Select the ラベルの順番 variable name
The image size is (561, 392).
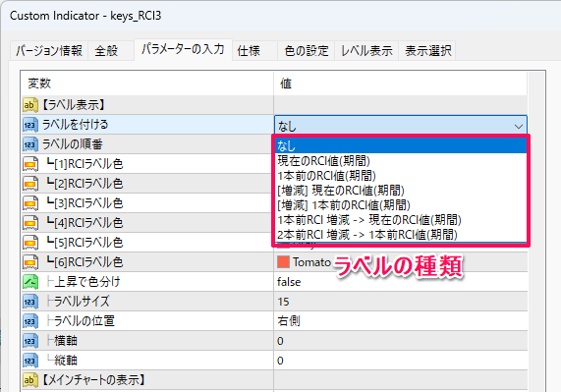(x=73, y=144)
